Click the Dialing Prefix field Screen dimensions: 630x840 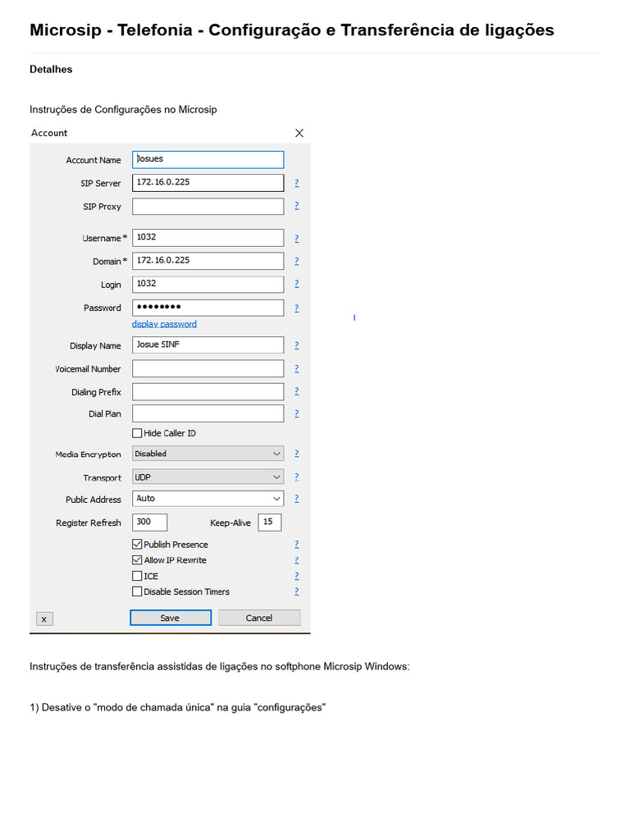point(208,391)
